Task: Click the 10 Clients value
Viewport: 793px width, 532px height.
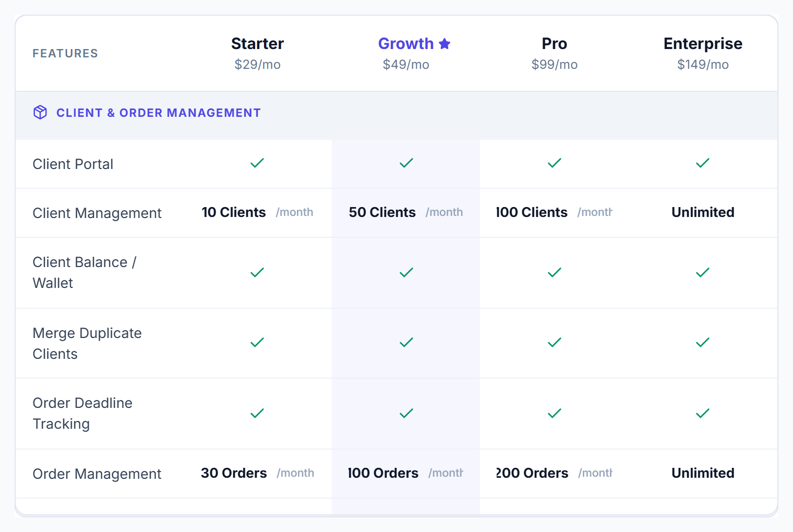Action: 234,212
